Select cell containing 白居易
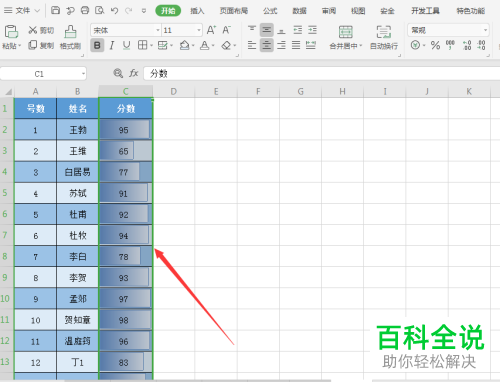The width and height of the screenshot is (500, 382). pos(77,172)
